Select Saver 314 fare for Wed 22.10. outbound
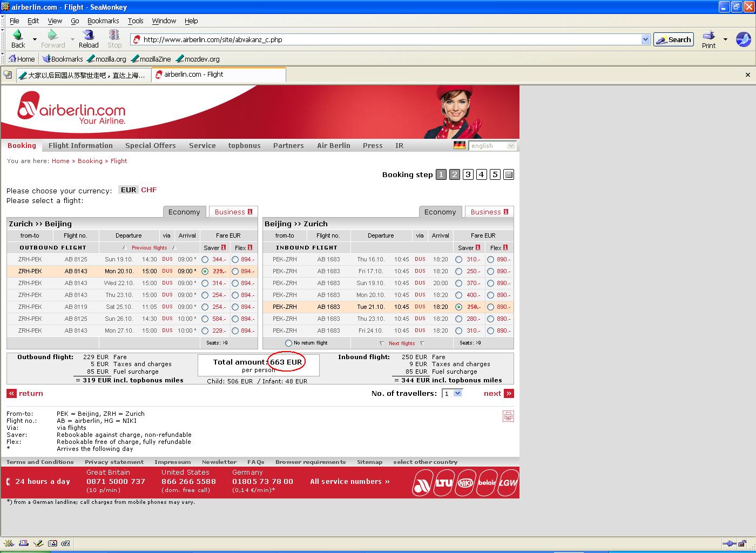 tap(205, 284)
